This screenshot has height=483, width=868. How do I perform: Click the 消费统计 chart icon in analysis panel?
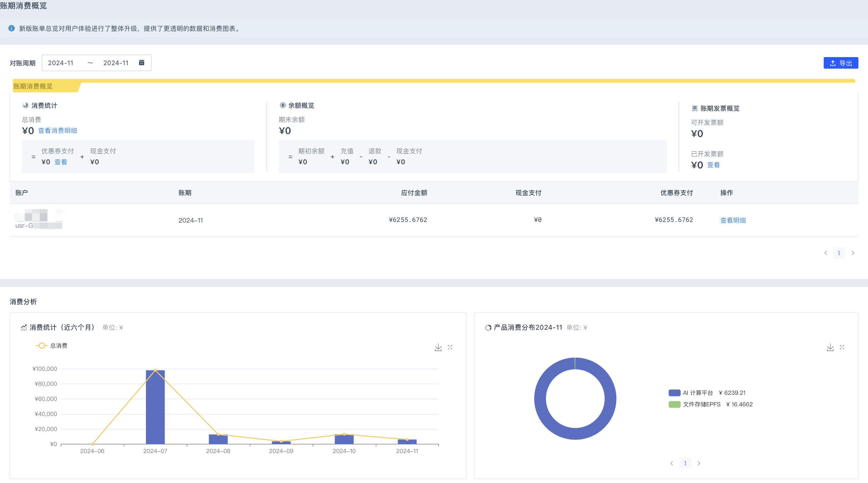[24, 327]
